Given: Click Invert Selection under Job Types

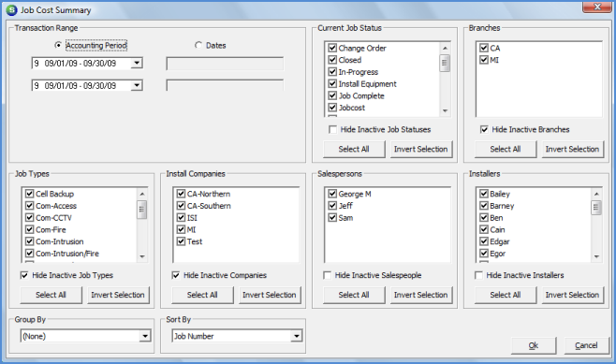Looking at the screenshot, I should click(118, 295).
